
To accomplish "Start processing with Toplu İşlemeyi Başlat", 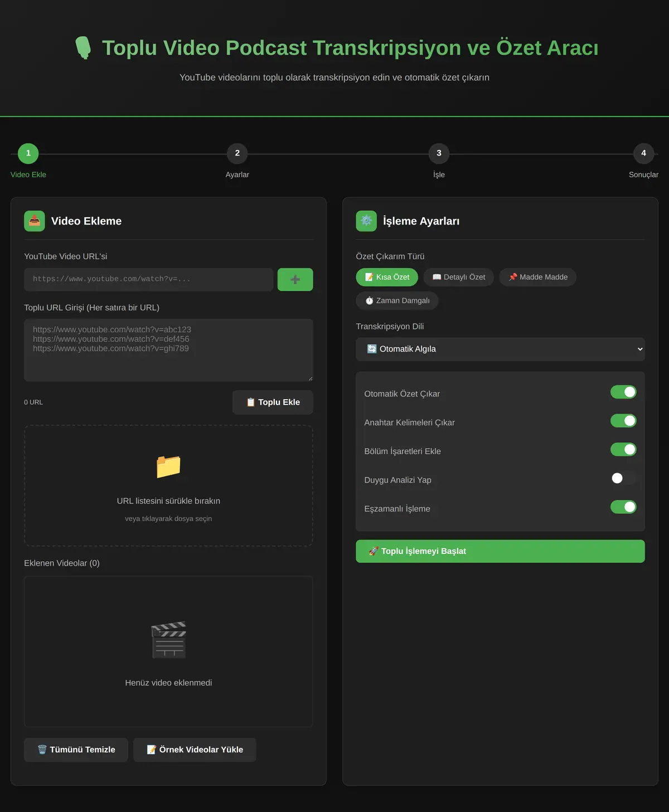I will point(500,551).
